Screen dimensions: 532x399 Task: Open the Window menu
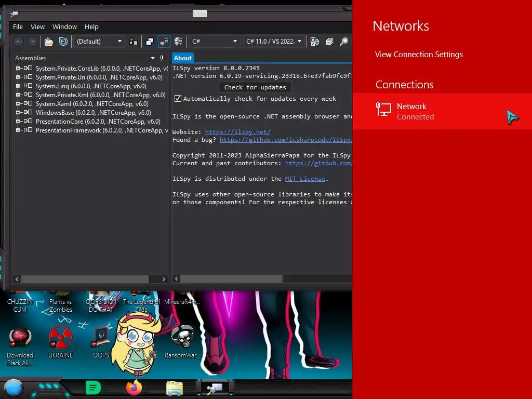click(x=64, y=27)
